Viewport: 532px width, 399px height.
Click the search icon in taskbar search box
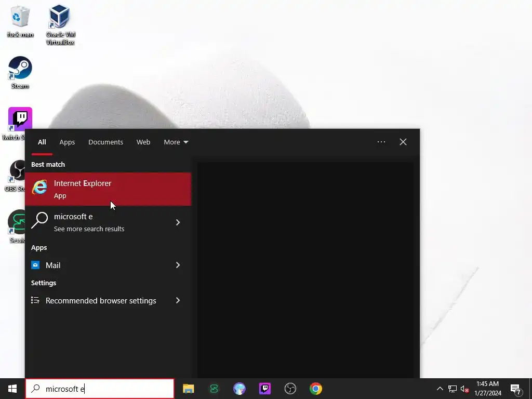[x=36, y=389]
